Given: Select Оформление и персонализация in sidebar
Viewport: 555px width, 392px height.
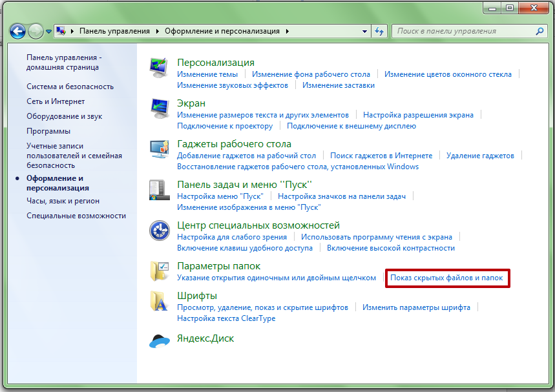Looking at the screenshot, I should point(58,183).
